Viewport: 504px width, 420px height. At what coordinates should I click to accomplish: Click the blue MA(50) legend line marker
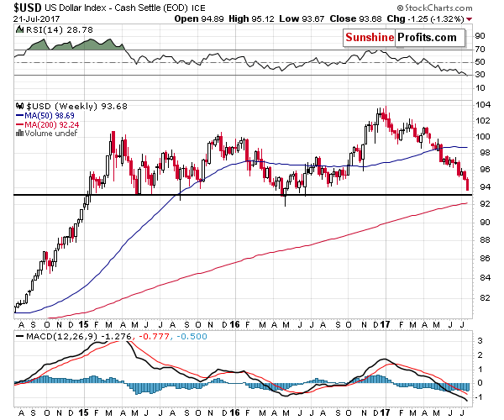coord(19,115)
